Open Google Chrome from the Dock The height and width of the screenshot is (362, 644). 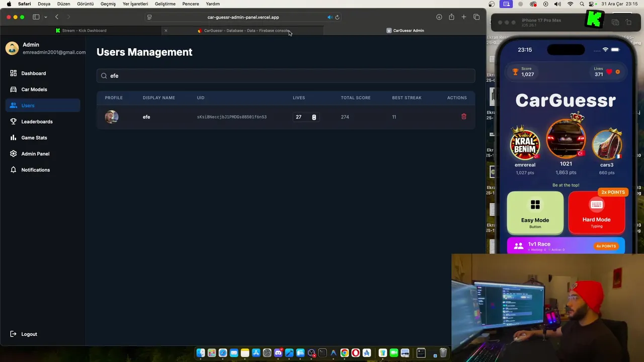[x=345, y=353]
